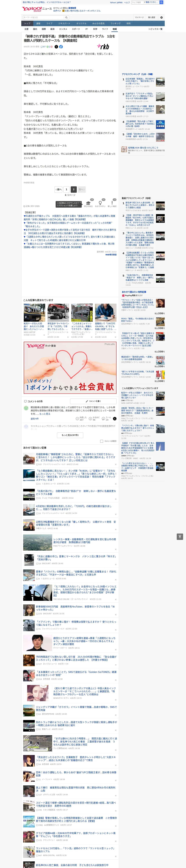Play video ranking item 1 新名神 article
Viewport: 186px width, 868px height.
pyautogui.click(x=160, y=206)
